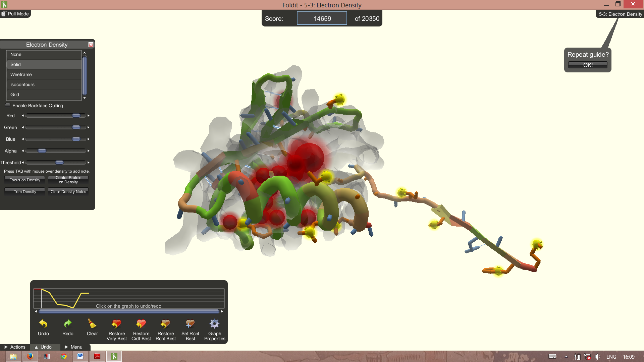
Task: Click Restore Very Best heart icon
Action: 116,323
